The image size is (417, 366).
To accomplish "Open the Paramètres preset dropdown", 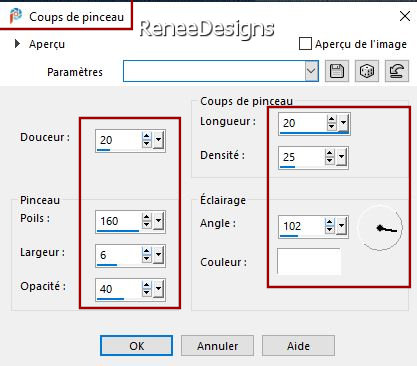I will pyautogui.click(x=311, y=71).
